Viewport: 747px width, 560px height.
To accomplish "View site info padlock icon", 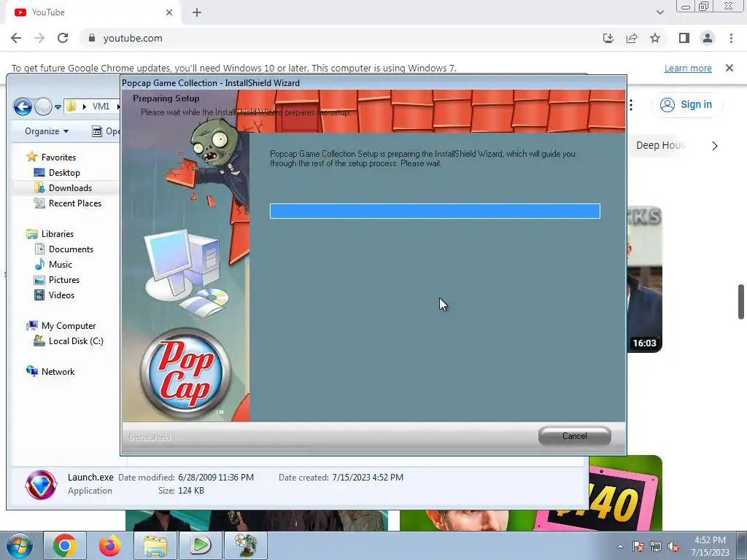I will click(x=92, y=38).
